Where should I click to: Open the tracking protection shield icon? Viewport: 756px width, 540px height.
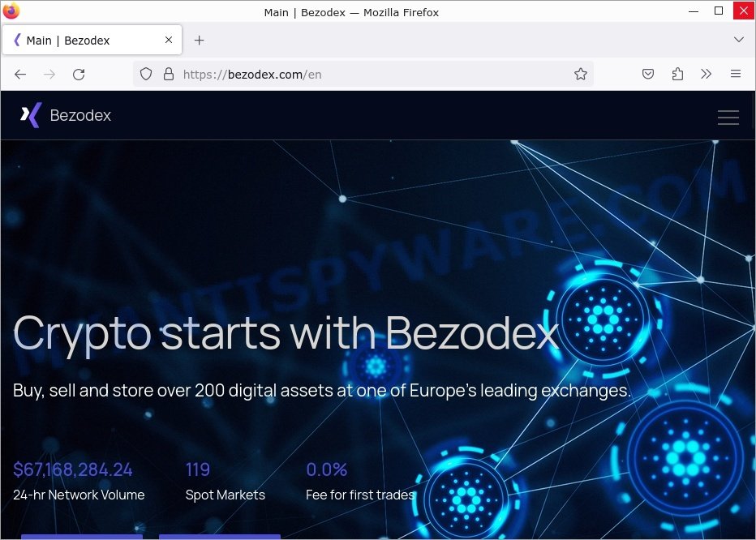tap(146, 74)
